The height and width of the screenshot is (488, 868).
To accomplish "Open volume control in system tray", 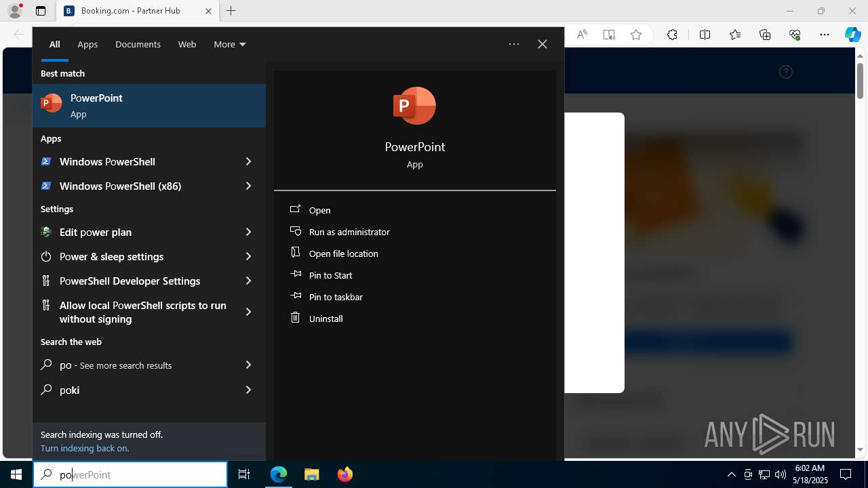I will tap(781, 474).
